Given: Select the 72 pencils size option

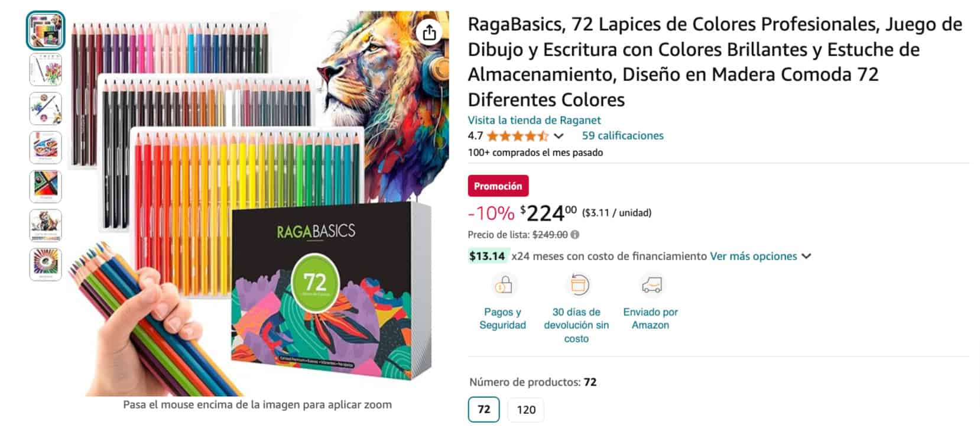Looking at the screenshot, I should click(483, 409).
